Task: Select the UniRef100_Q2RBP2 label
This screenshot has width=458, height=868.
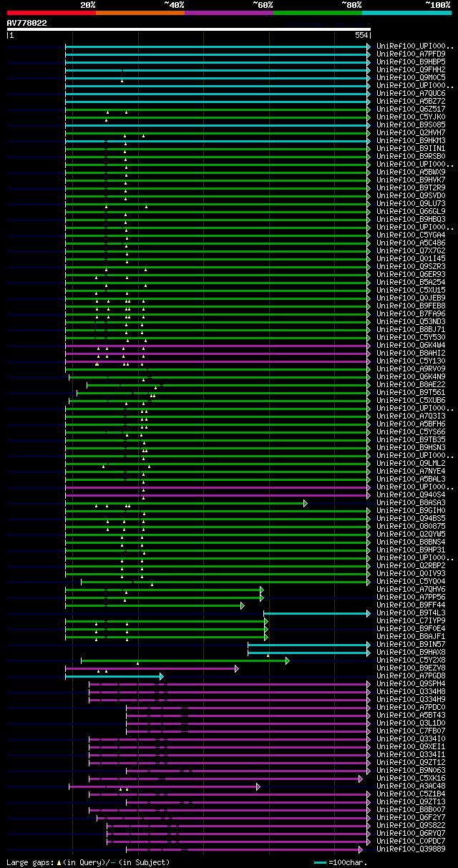Action: pos(411,565)
